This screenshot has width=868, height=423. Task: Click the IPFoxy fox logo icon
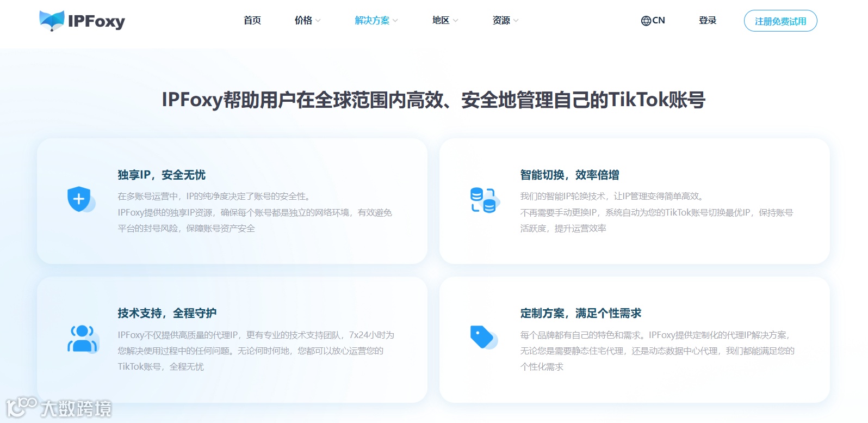point(52,21)
